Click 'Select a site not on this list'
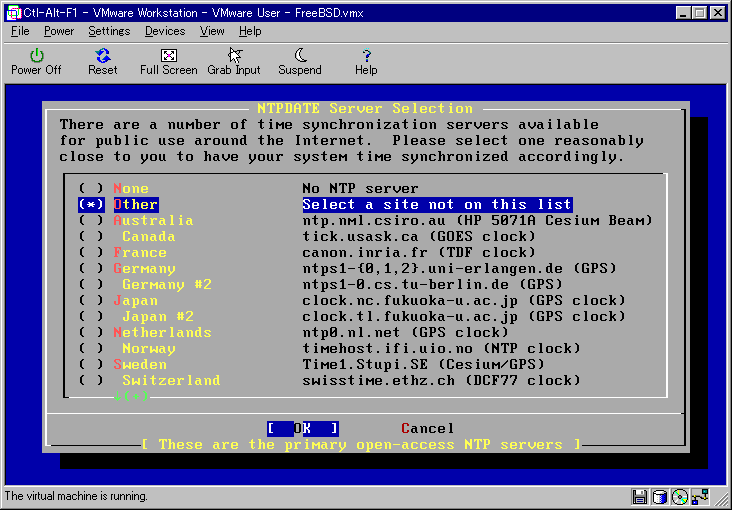The height and width of the screenshot is (510, 732). coord(437,205)
